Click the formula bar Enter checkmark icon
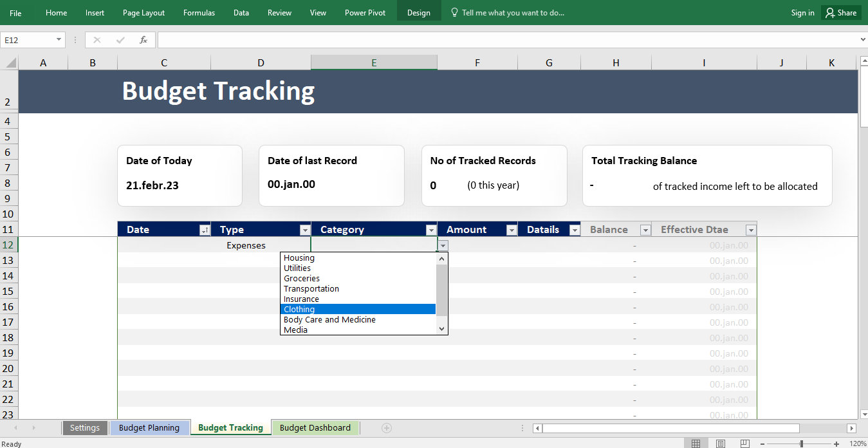Viewport: 868px width, 448px height. (120, 39)
